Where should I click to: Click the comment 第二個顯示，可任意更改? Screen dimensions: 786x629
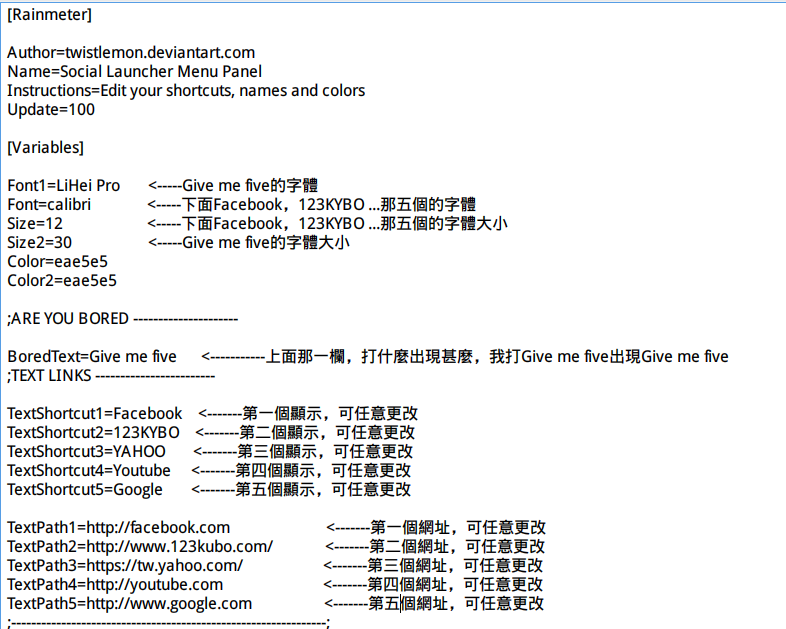305,433
